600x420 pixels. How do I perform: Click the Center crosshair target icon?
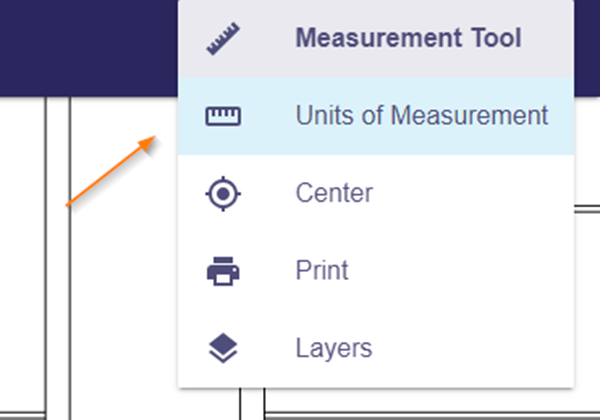coord(223,194)
